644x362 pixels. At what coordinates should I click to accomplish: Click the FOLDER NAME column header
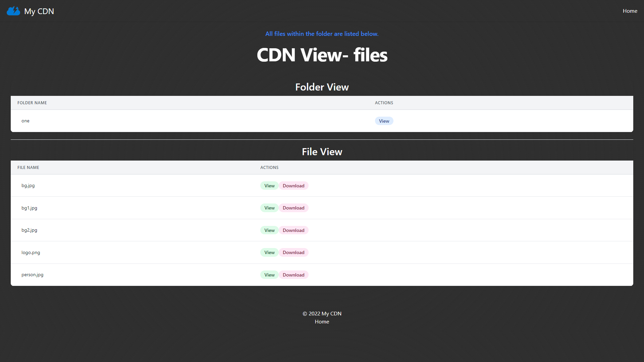tap(32, 103)
